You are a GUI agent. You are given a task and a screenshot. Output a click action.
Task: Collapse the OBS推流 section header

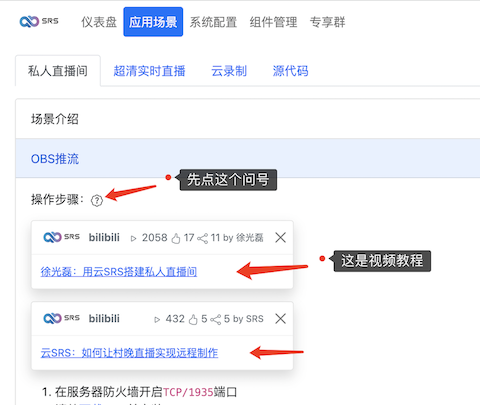(x=248, y=158)
